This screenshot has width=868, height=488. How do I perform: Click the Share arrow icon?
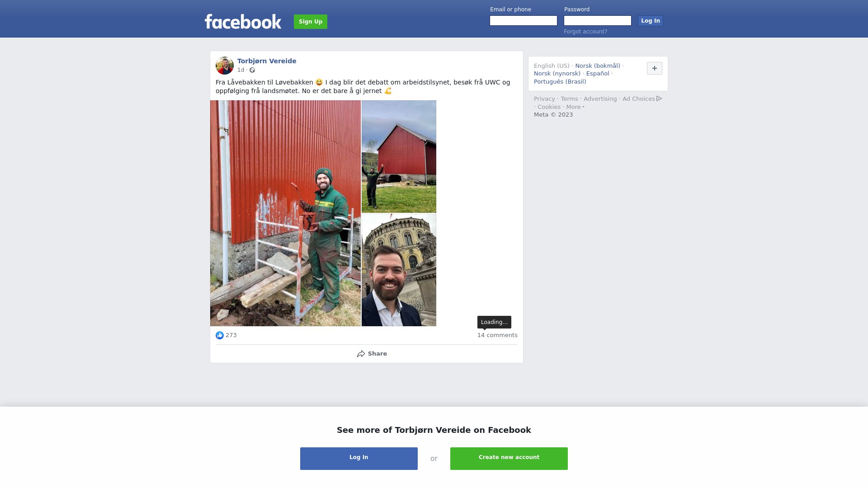[361, 354]
